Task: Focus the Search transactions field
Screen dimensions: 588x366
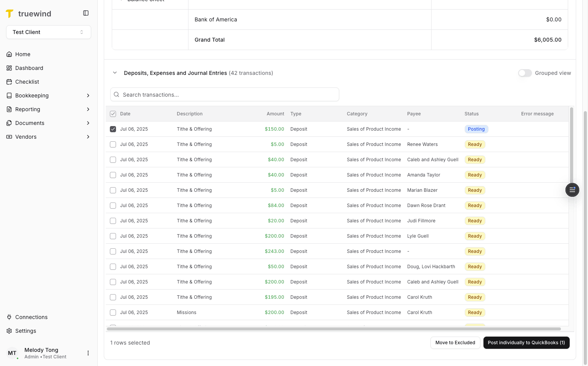Action: pos(225,94)
